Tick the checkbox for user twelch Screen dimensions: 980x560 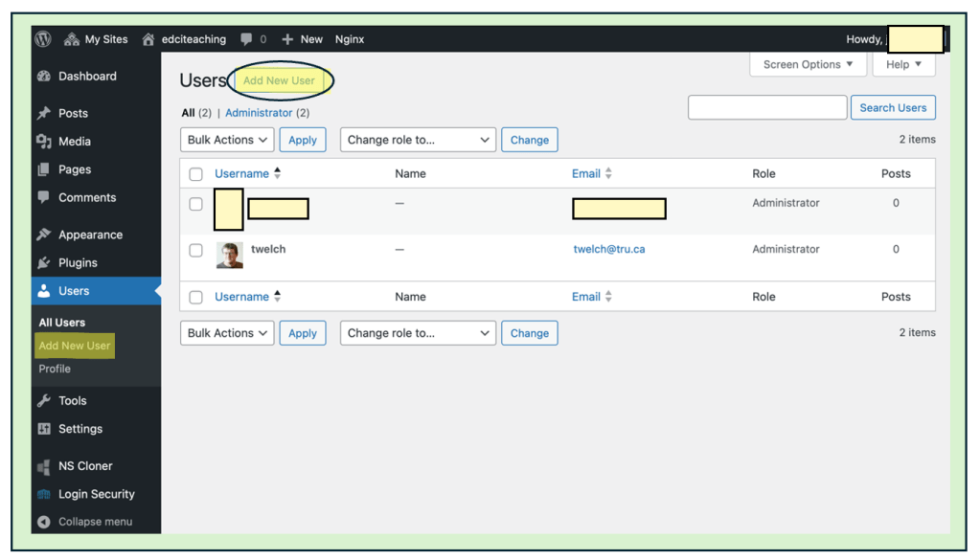[x=196, y=251]
